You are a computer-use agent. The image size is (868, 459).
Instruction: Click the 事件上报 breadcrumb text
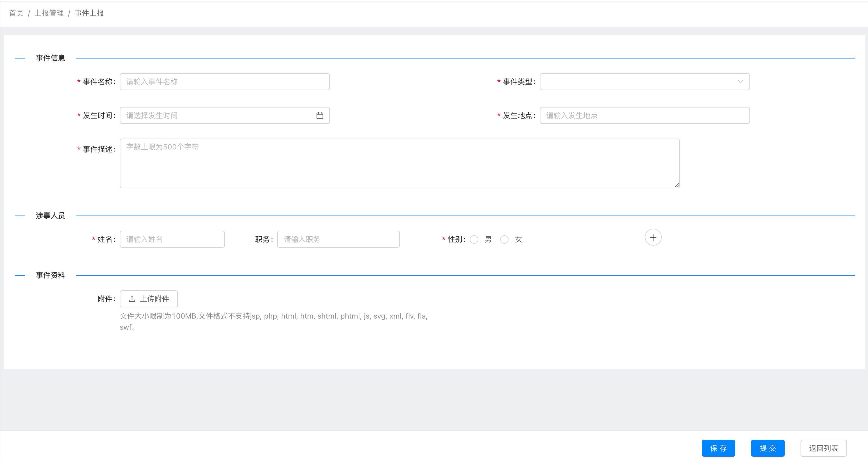click(x=89, y=13)
